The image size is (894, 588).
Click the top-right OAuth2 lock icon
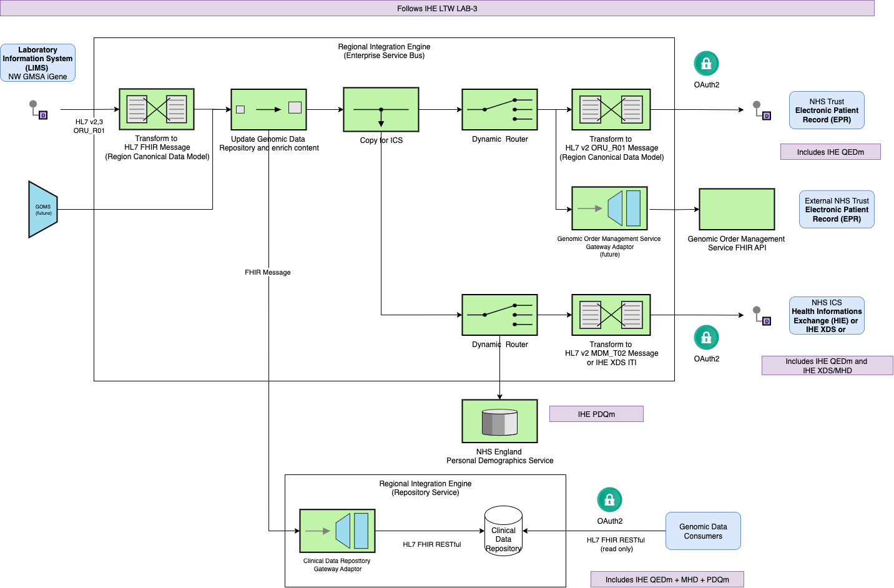[x=706, y=64]
